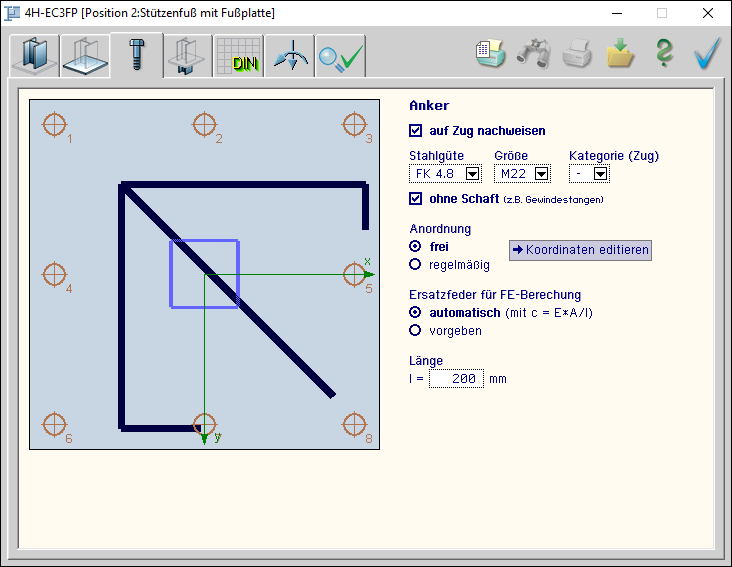The image size is (732, 567).
Task: Click the binoculars preview icon
Action: click(x=534, y=54)
